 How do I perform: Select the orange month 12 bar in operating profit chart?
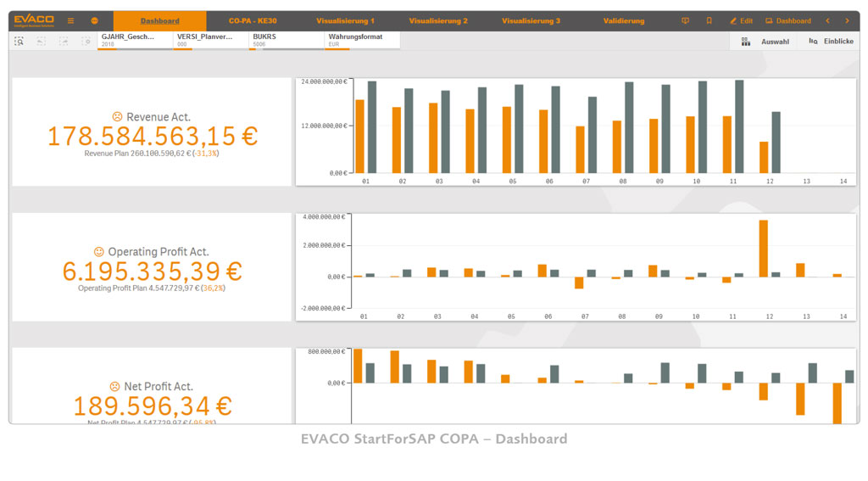pyautogui.click(x=764, y=249)
